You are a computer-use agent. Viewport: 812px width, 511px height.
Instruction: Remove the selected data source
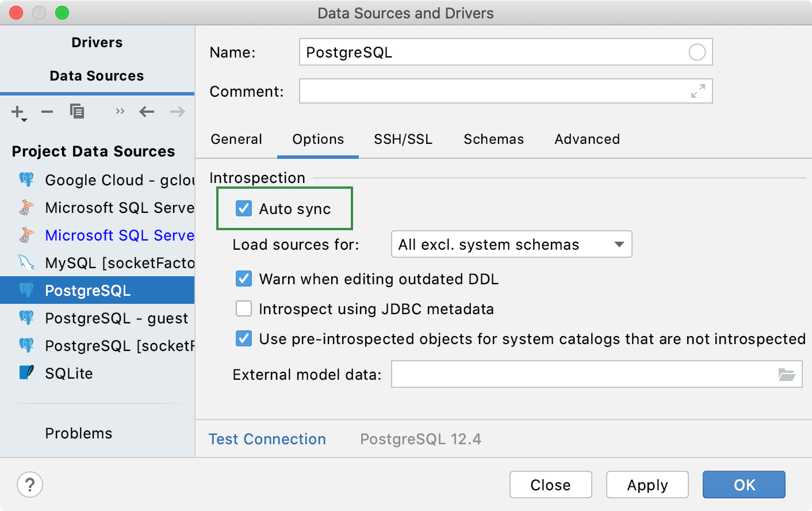coord(47,112)
